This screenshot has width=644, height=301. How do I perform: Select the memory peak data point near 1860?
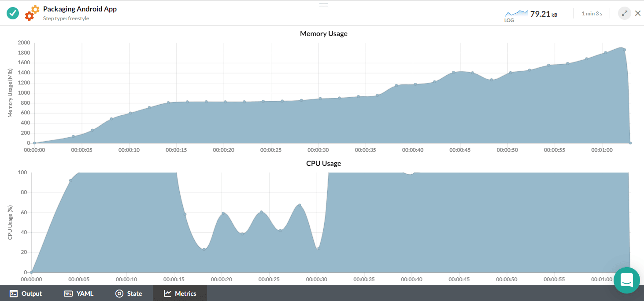[624, 50]
